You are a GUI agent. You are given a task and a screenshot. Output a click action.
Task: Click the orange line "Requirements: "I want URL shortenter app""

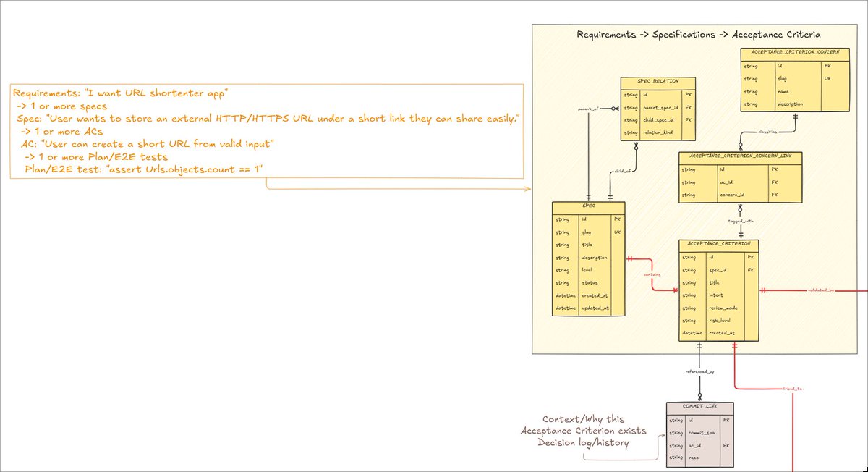click(x=122, y=93)
